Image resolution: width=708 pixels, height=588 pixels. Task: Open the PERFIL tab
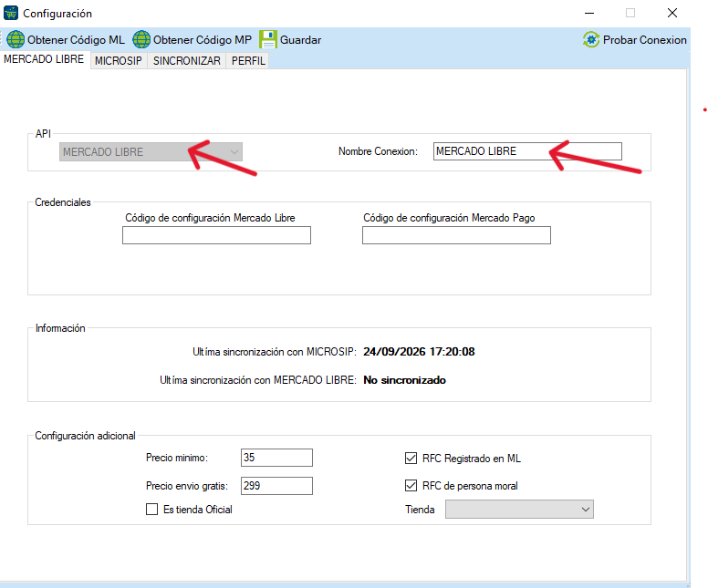[248, 60]
